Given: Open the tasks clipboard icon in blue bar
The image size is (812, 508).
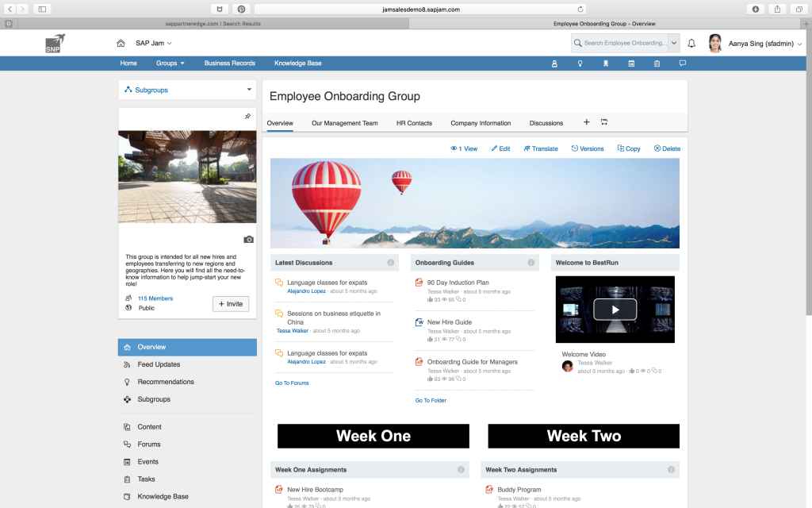Looking at the screenshot, I should 657,63.
